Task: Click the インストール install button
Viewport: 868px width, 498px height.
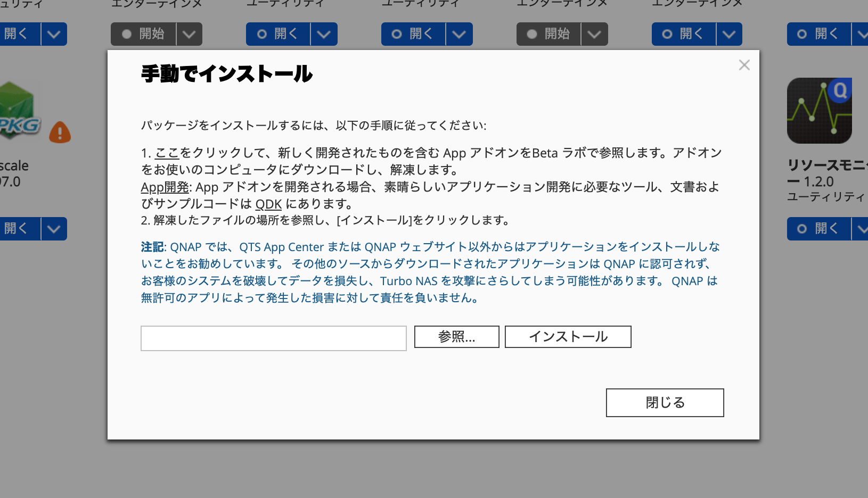Action: (x=568, y=336)
